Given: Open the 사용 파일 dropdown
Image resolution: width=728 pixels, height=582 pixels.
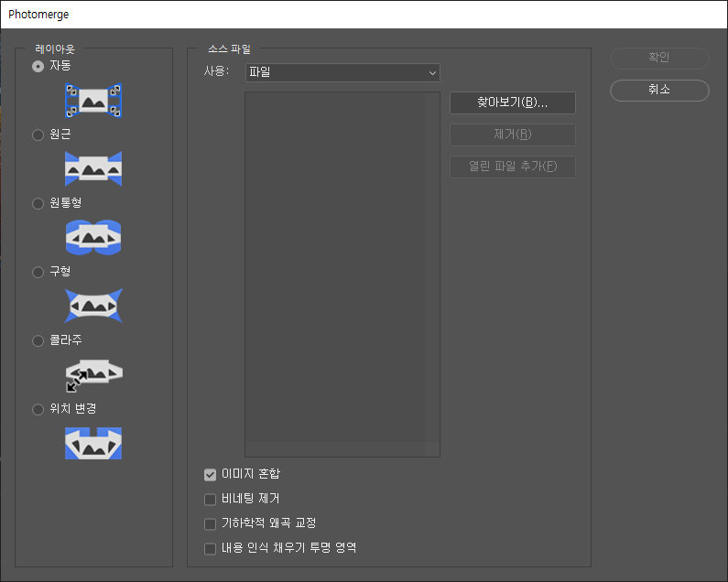Looking at the screenshot, I should (342, 73).
